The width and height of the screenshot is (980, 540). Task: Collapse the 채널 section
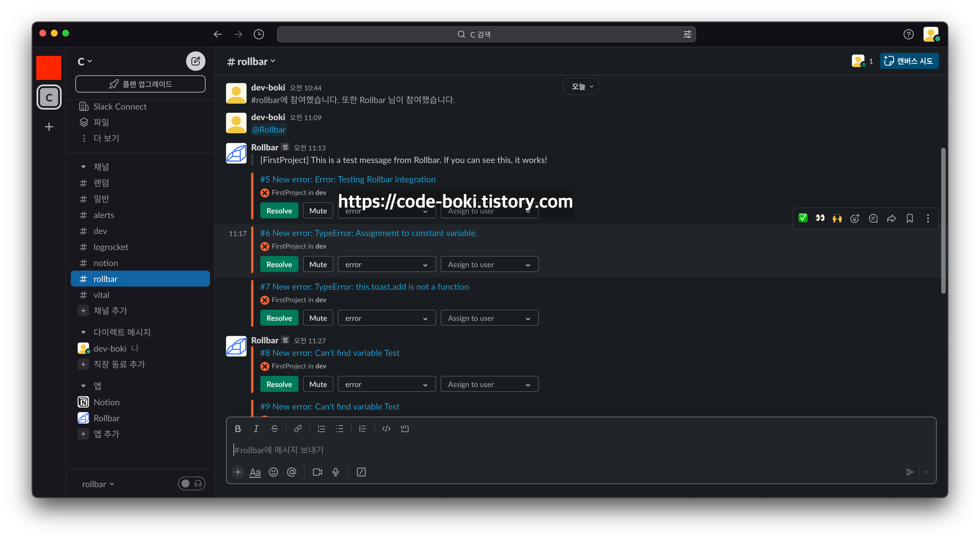[83, 167]
